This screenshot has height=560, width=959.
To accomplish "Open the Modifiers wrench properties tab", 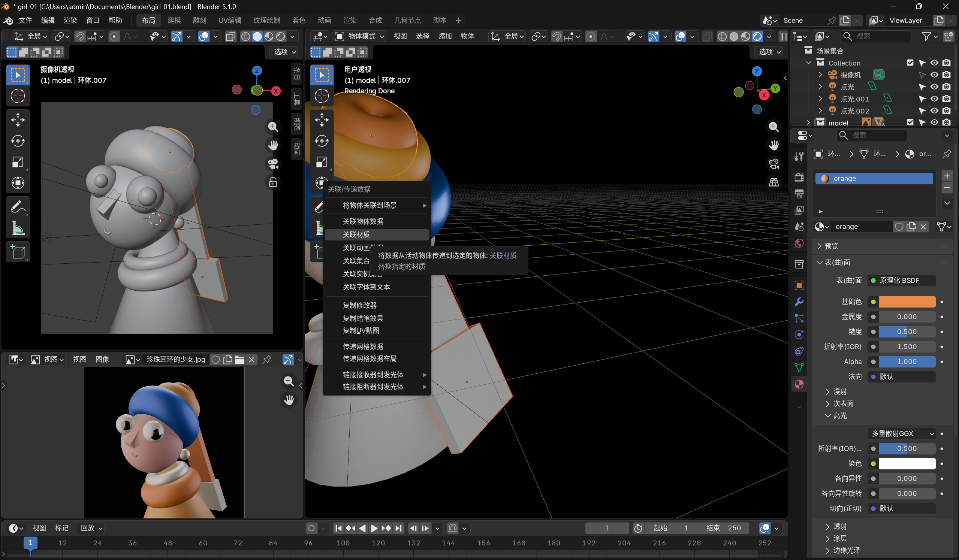I will point(799,302).
